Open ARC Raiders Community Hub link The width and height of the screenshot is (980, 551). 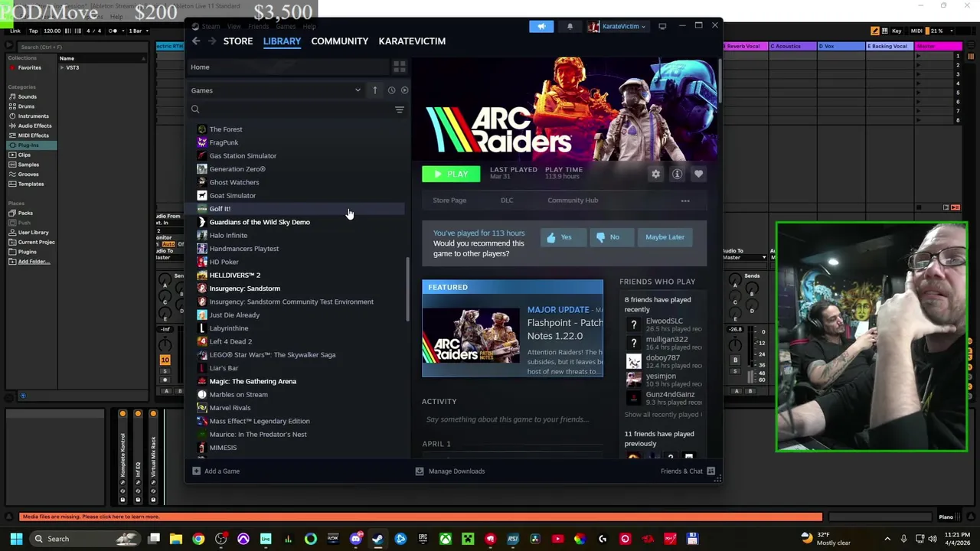pyautogui.click(x=573, y=201)
